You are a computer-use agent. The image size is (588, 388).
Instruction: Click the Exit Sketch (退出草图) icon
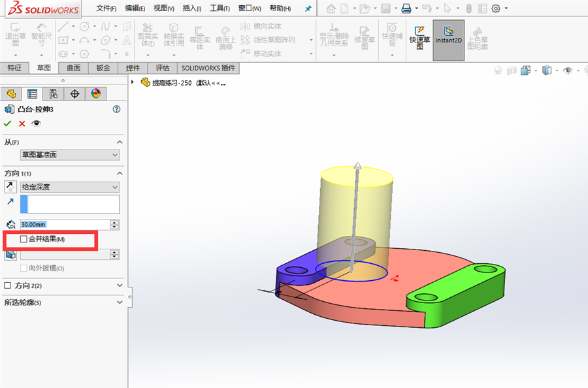16,34
